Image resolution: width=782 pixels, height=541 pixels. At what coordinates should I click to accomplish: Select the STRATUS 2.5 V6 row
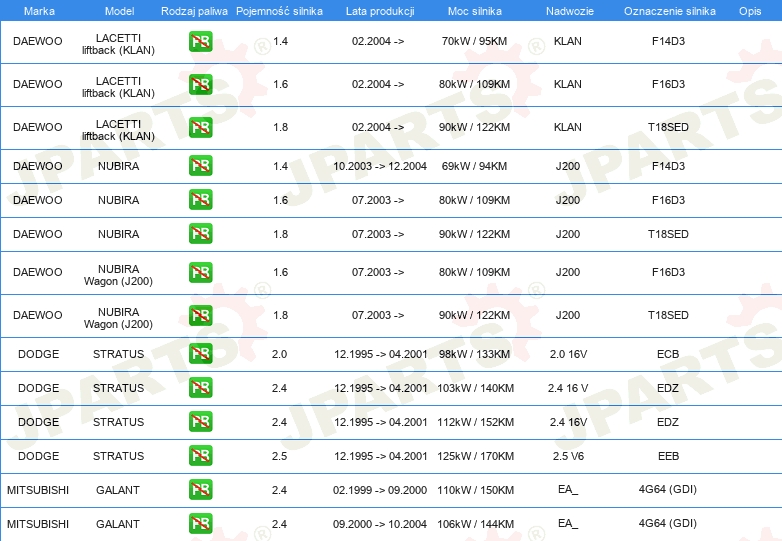point(391,456)
